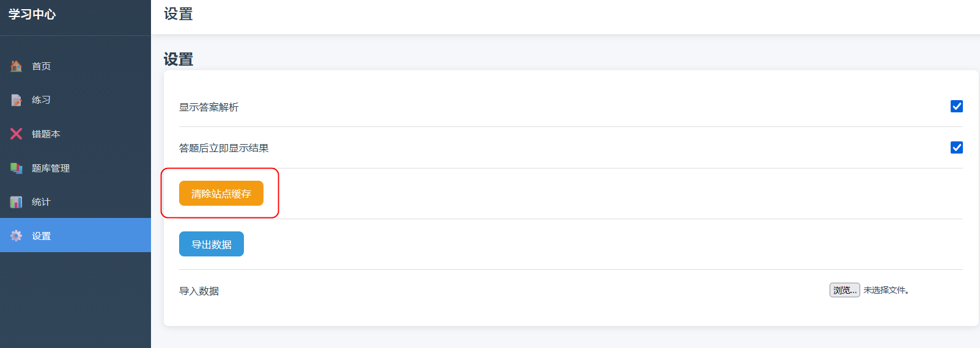Click the blue 导出数据 button
This screenshot has width=980, height=348.
(x=212, y=244)
